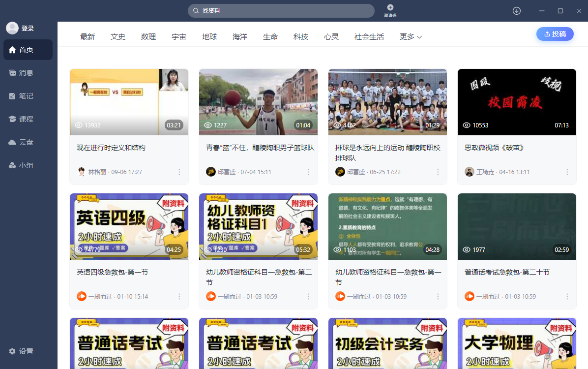Expand the 更多 categories dropdown
This screenshot has height=369, width=588.
click(x=411, y=37)
